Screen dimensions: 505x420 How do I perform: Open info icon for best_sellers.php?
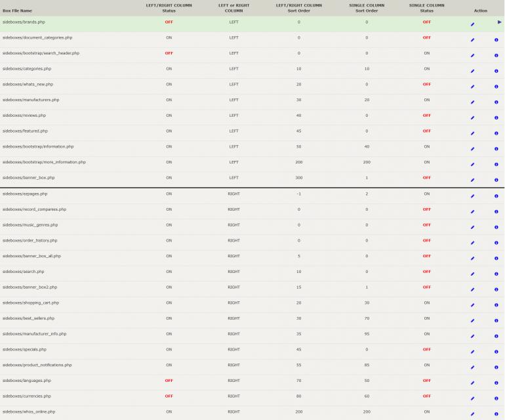pos(496,320)
